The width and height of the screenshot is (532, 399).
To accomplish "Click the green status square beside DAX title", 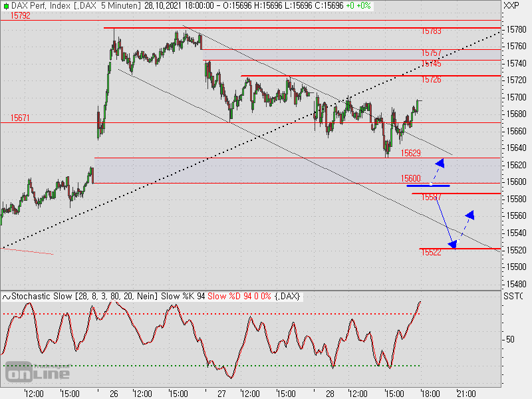I will 5,5.
